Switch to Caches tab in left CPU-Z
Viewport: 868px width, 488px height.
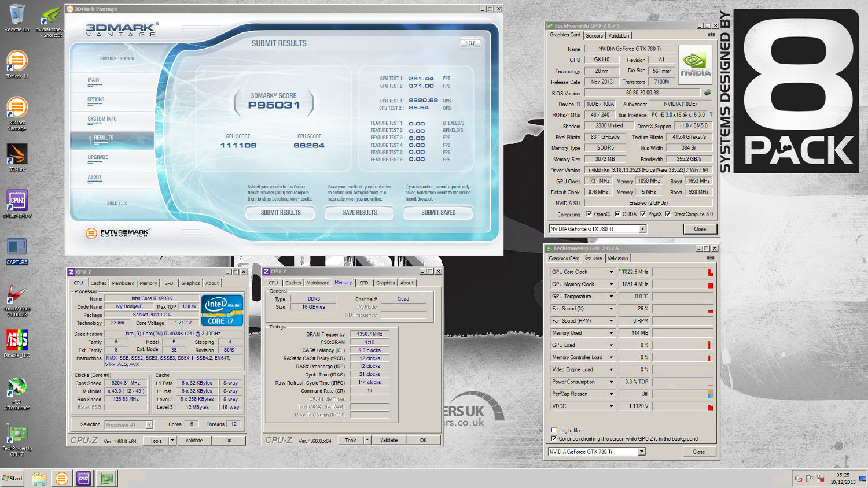pyautogui.click(x=98, y=283)
